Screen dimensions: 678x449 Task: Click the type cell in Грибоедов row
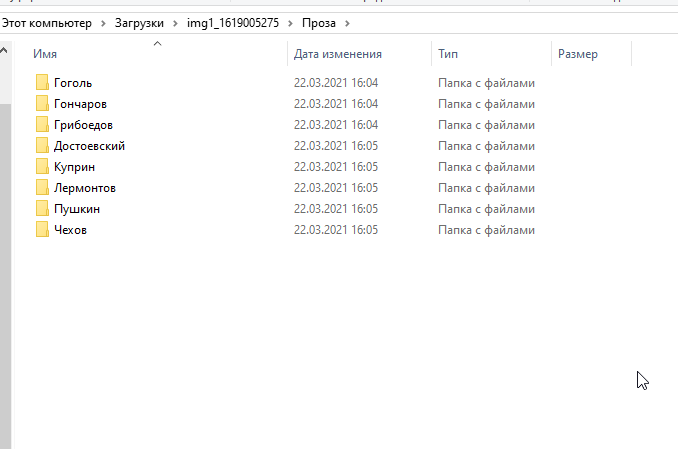[x=486, y=125]
